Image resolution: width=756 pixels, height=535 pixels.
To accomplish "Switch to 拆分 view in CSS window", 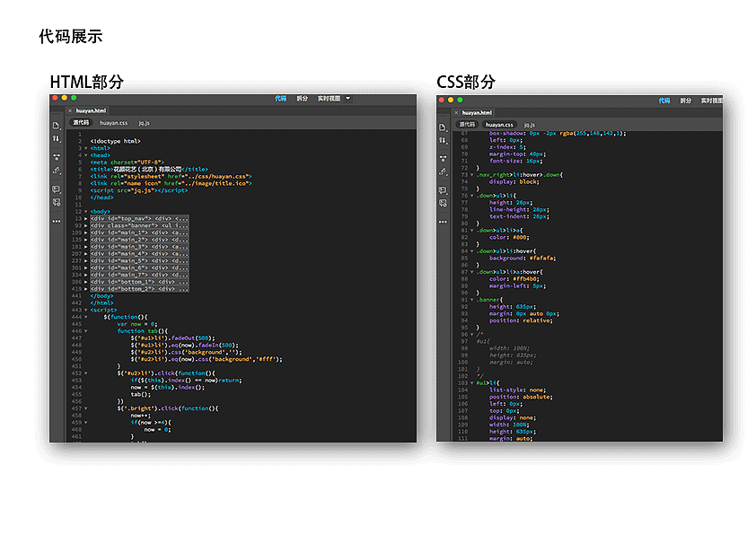I will click(x=686, y=101).
